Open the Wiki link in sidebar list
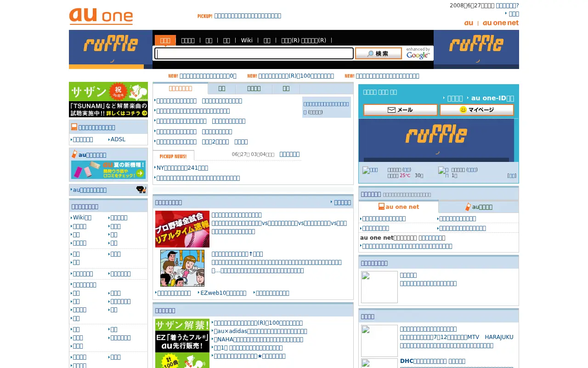Screen dimensions: 588x368 coord(82,218)
